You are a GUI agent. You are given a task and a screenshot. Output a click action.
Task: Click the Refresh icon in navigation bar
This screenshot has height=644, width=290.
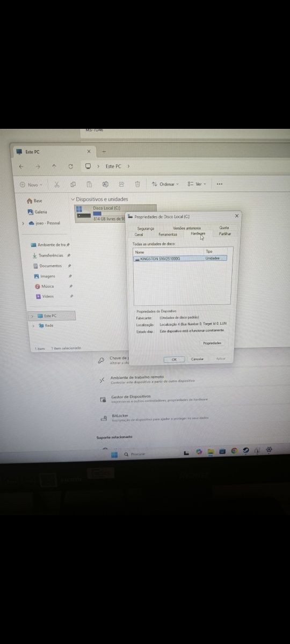[x=70, y=166]
